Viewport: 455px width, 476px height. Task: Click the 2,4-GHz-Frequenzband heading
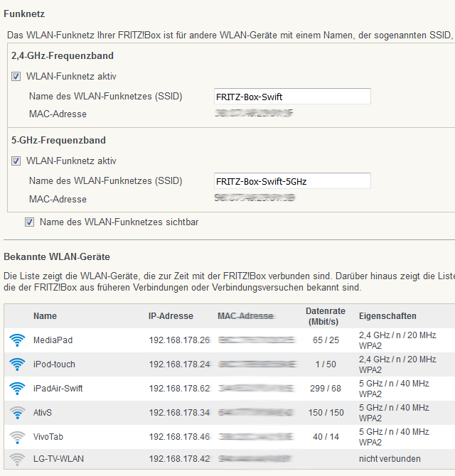[x=63, y=56]
